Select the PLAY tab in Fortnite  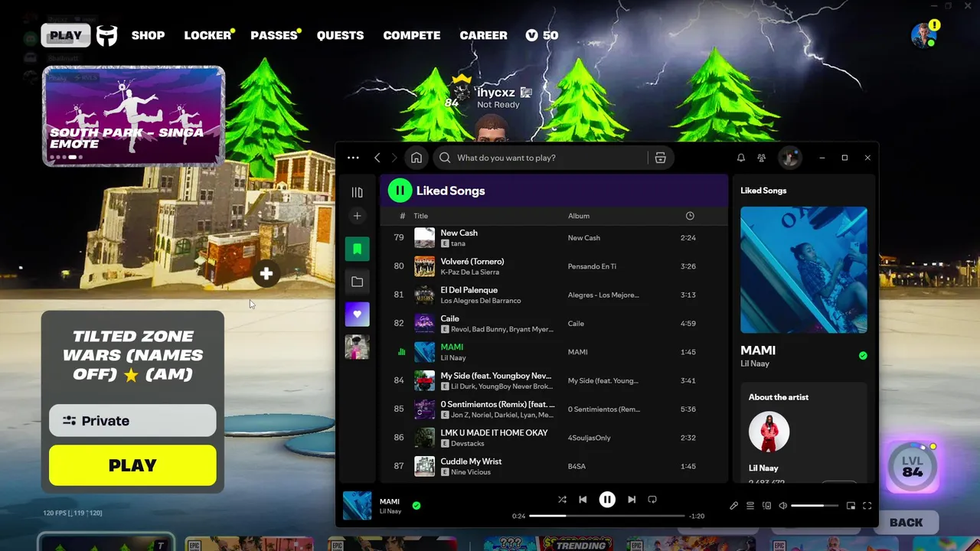[x=66, y=35]
